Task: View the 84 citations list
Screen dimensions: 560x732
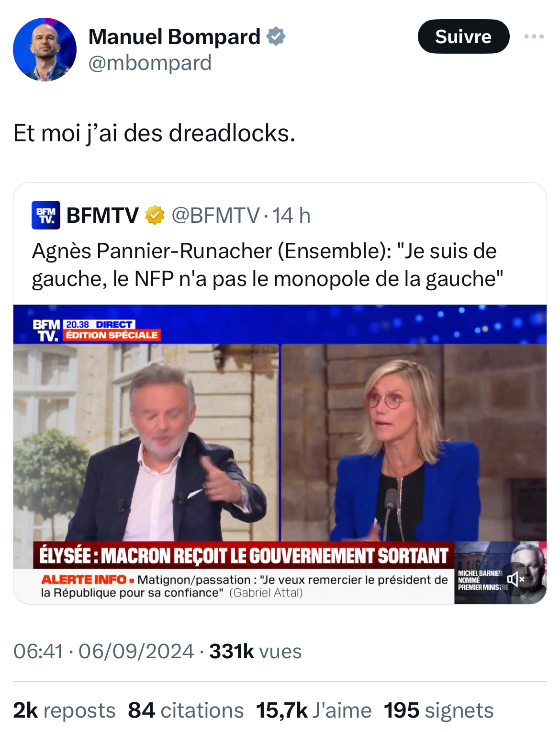Action: [186, 710]
